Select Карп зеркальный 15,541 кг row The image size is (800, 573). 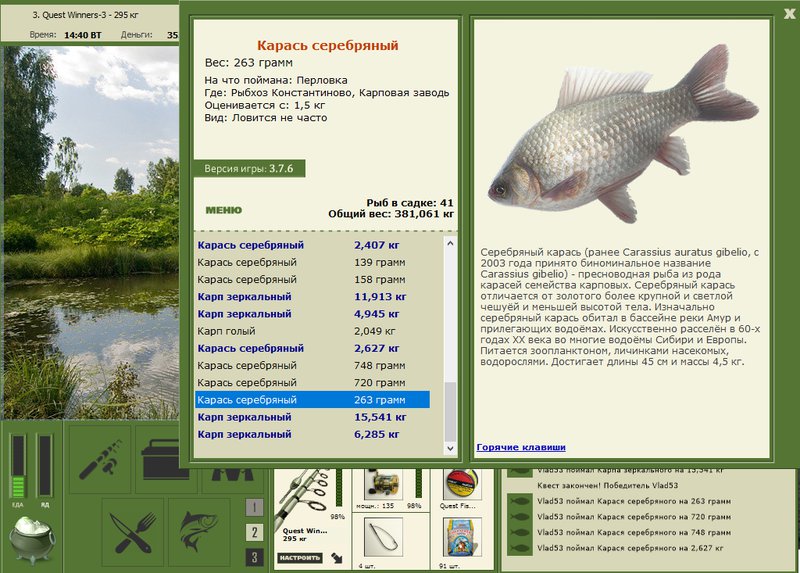pyautogui.click(x=312, y=417)
